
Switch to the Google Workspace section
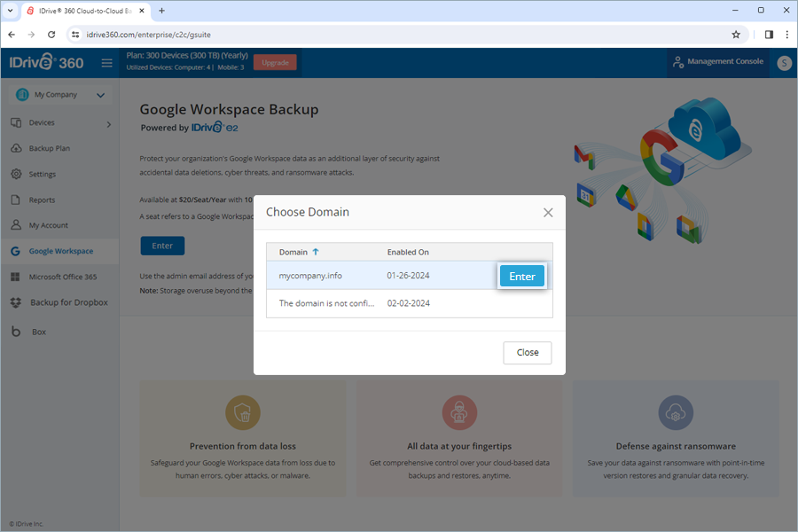[x=59, y=250]
